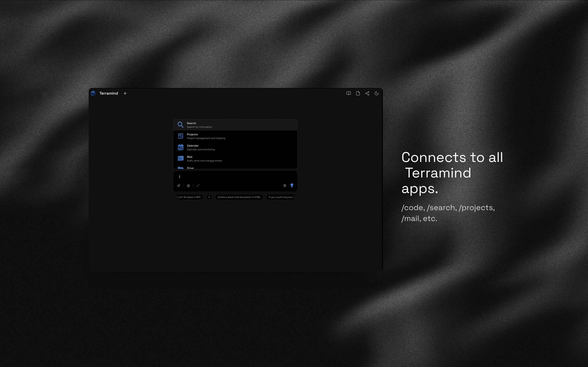Click "Create a black hole simulation in HTML" suggestion
Screen dimensions: 588x367
coord(239,197)
